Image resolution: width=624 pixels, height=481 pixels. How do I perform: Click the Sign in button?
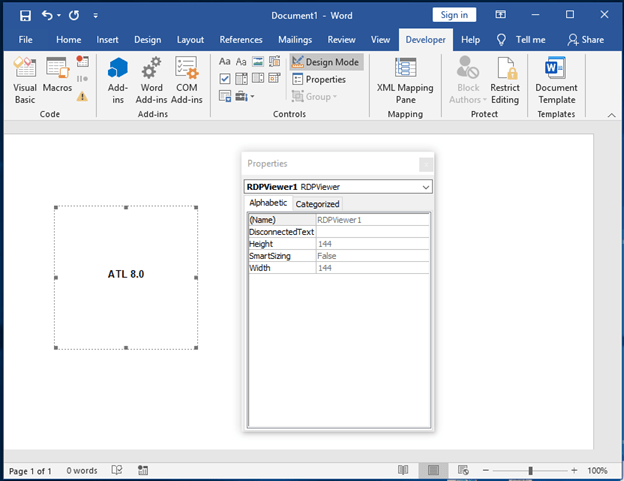point(454,15)
